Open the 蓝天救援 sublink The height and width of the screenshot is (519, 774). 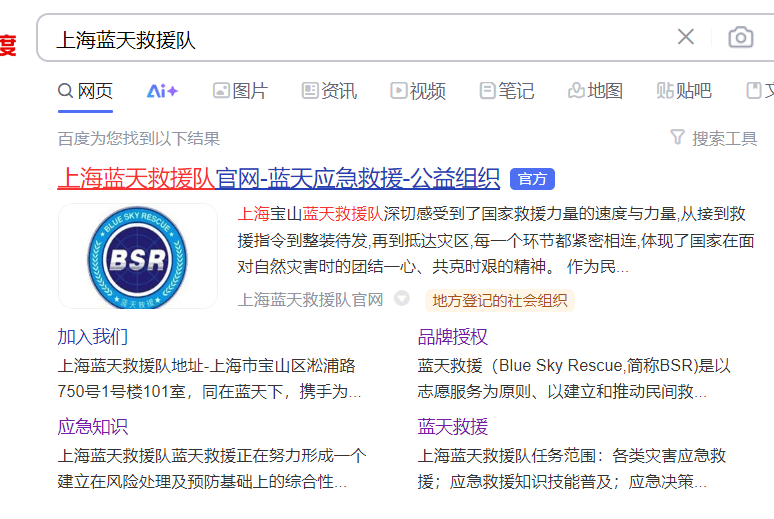[453, 426]
